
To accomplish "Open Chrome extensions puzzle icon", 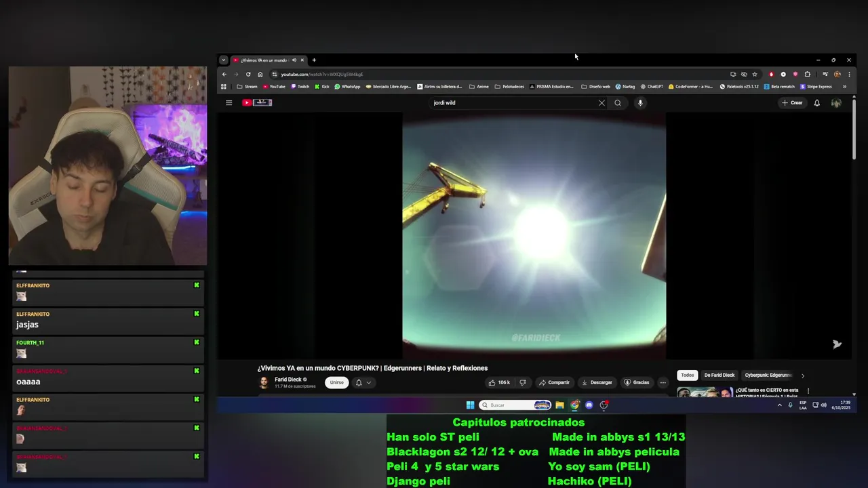I will coord(808,74).
